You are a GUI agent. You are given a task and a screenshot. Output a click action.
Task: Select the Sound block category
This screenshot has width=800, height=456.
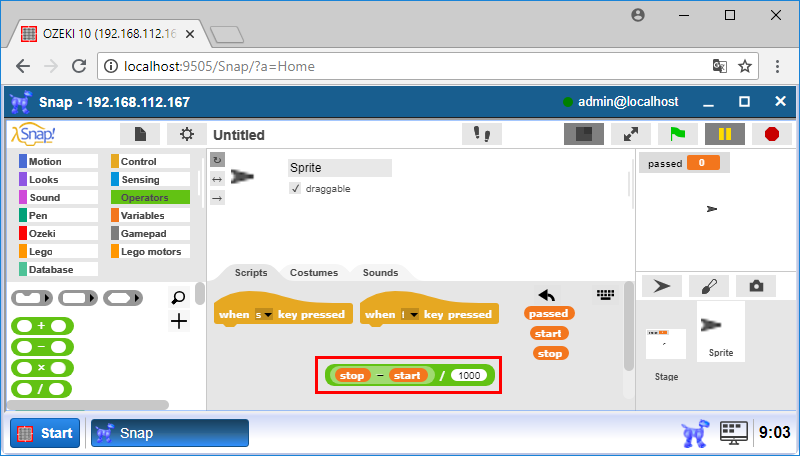[58, 197]
